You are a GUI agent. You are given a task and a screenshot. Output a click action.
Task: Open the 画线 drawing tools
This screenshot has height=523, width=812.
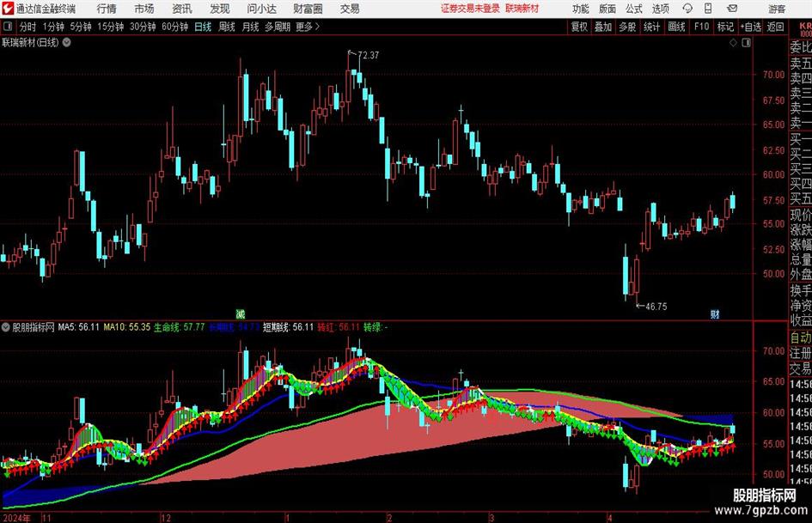click(676, 27)
